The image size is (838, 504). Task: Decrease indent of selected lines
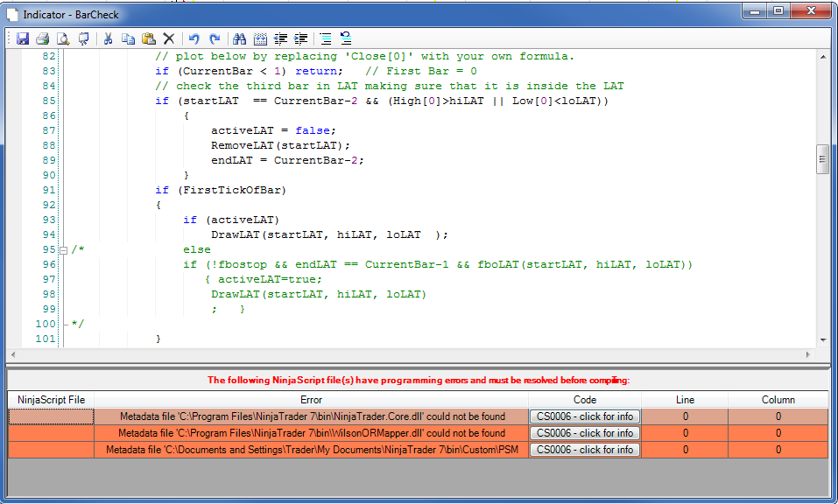click(280, 38)
